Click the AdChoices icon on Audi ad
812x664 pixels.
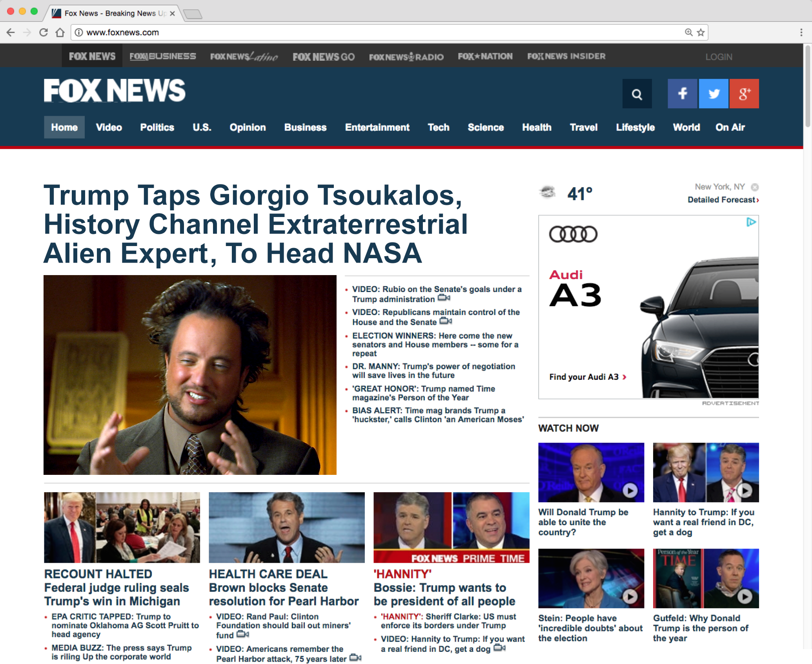click(751, 222)
